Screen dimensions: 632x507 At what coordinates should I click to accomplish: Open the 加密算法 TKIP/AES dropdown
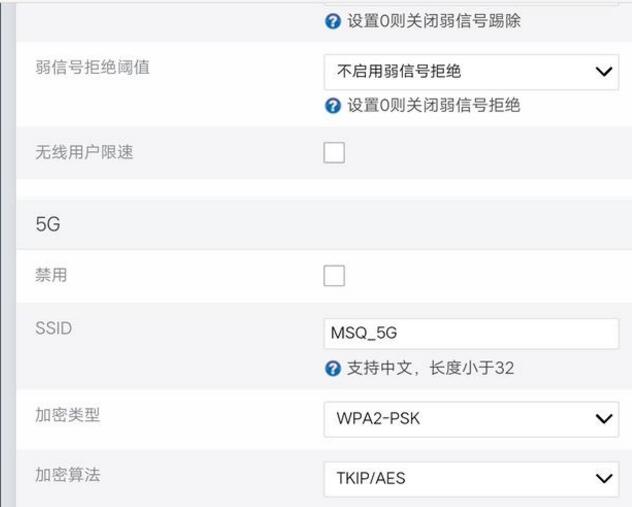(470, 479)
